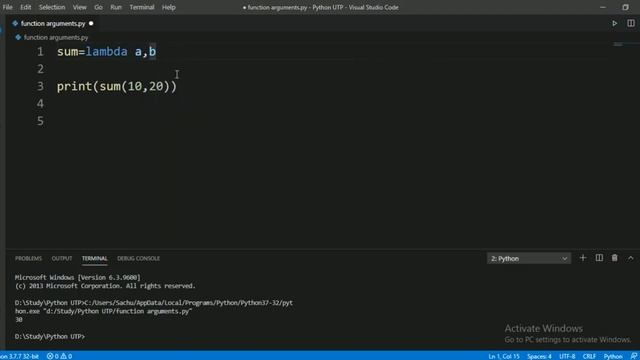The height and width of the screenshot is (360, 640).
Task: Open the Terminal menu
Action: point(142,7)
